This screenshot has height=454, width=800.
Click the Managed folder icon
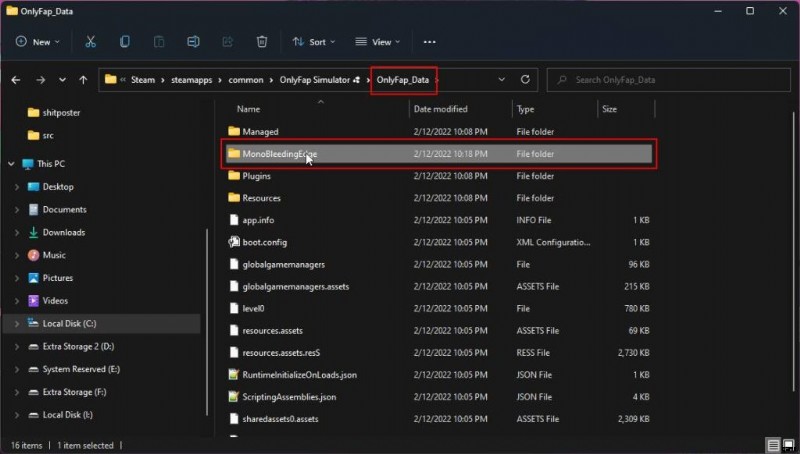tap(234, 131)
